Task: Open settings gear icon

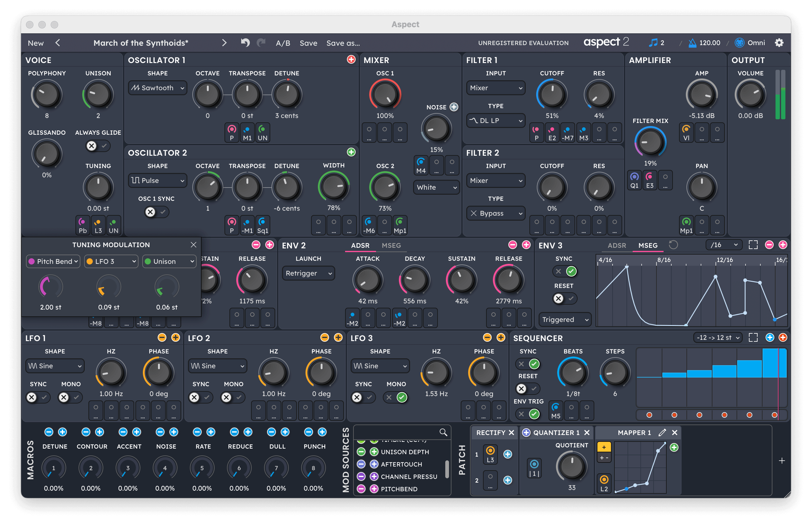Action: tap(779, 43)
